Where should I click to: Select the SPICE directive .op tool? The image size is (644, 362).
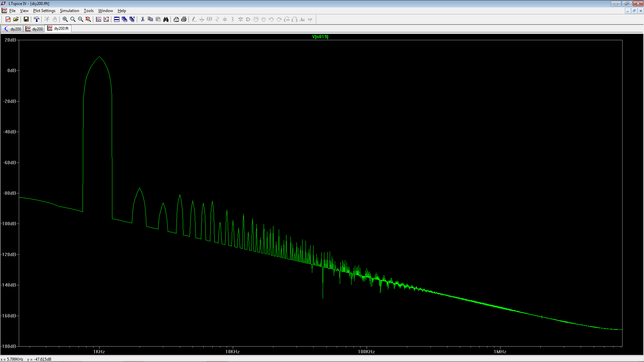(310, 19)
